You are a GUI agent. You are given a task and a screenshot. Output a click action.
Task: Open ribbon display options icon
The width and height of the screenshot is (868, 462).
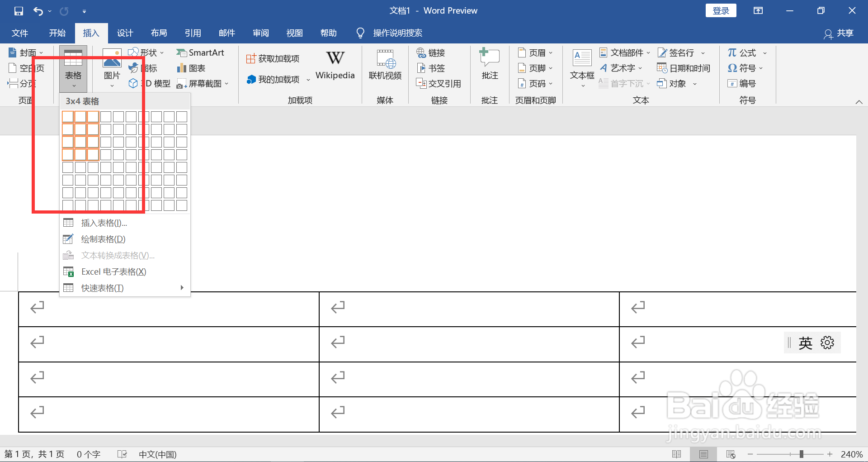[x=758, y=11]
